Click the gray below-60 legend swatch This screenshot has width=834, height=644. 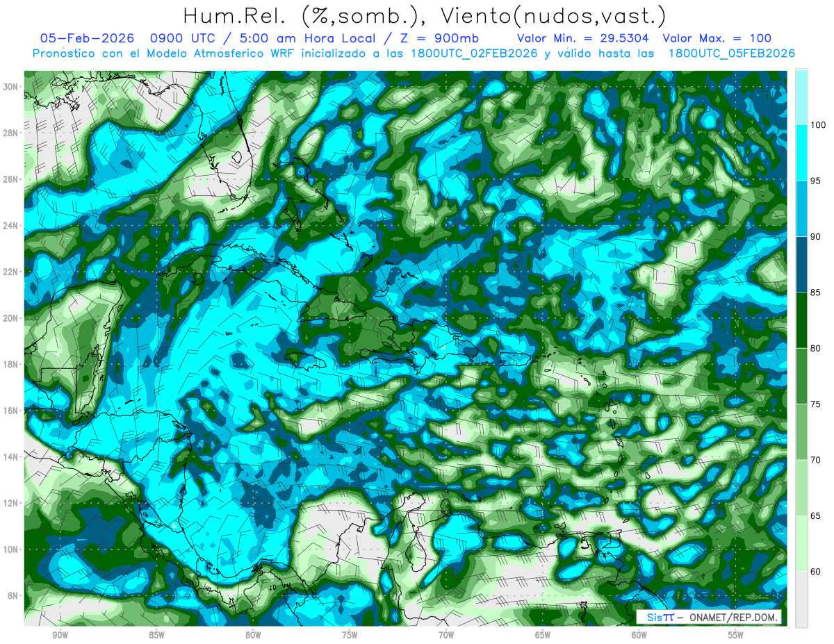pos(801,600)
